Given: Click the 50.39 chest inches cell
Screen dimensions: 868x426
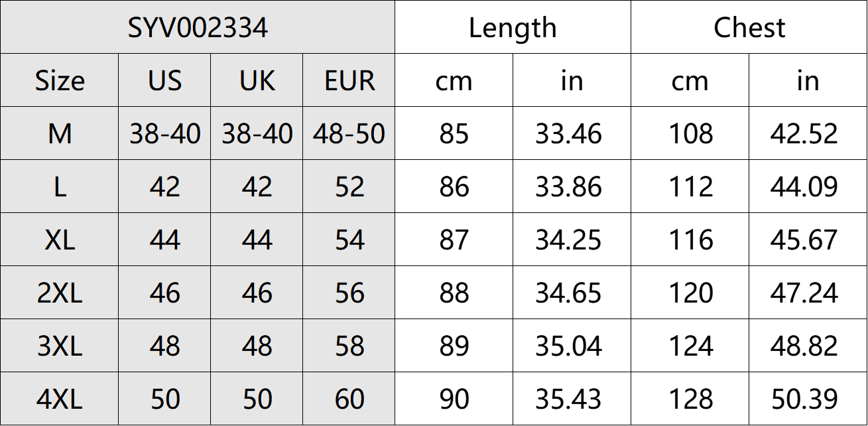Looking at the screenshot, I should [x=804, y=399].
